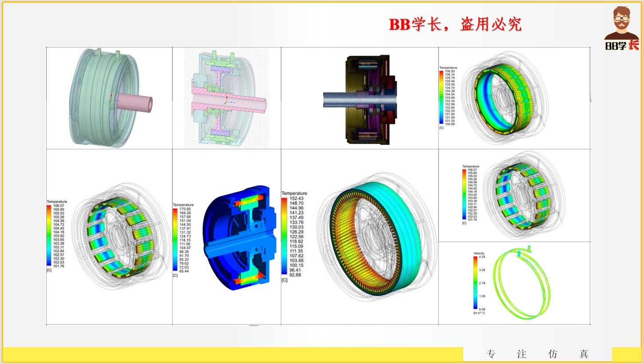Select the 148.70 legend value

pos(296,204)
